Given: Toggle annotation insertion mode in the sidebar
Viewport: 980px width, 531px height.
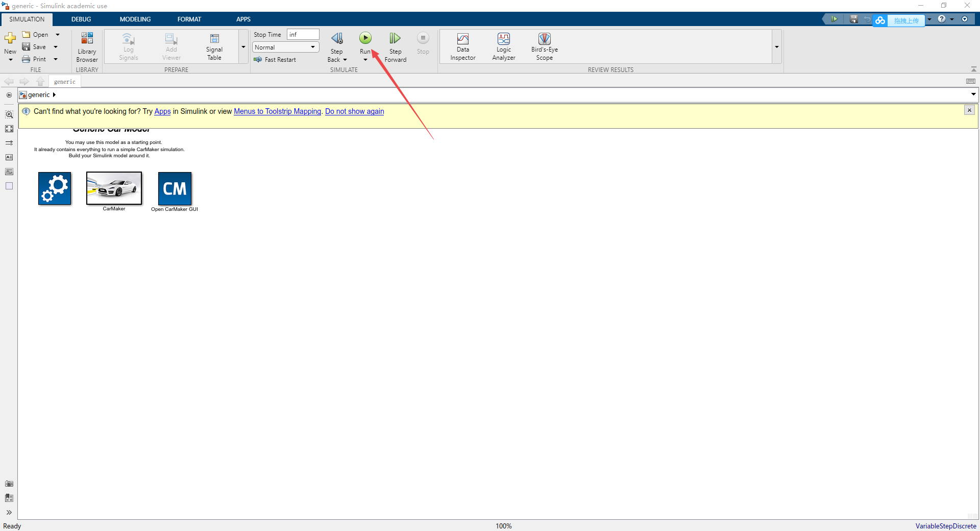Looking at the screenshot, I should click(x=9, y=157).
